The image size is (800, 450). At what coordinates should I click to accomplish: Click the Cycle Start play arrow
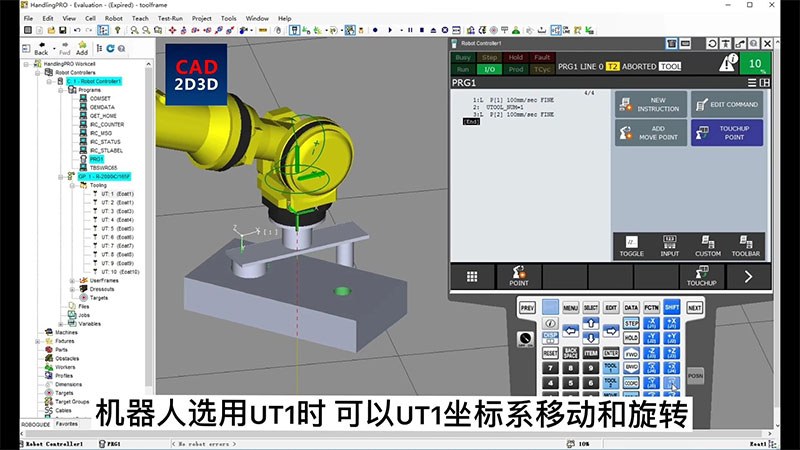click(390, 31)
